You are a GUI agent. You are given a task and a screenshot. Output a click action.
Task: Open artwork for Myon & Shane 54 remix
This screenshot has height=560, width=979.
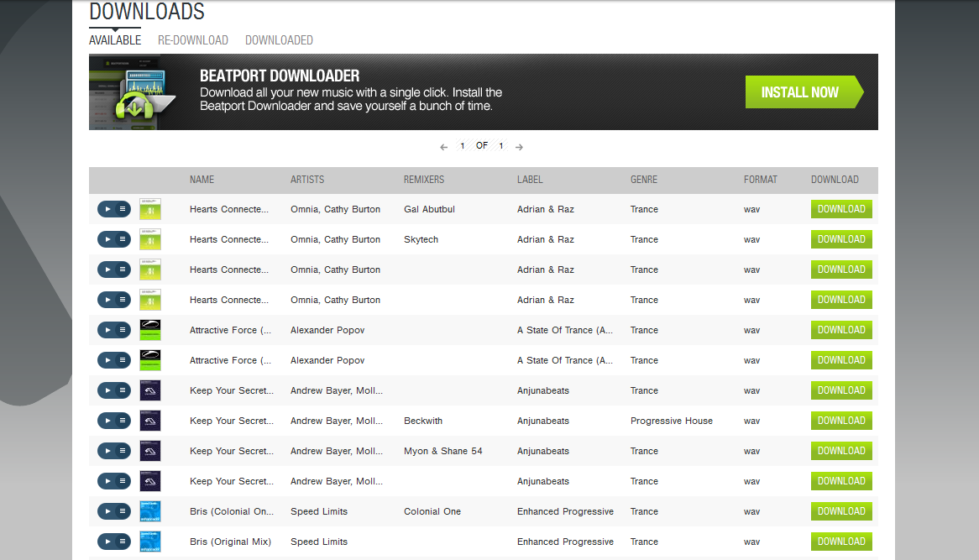(x=149, y=451)
